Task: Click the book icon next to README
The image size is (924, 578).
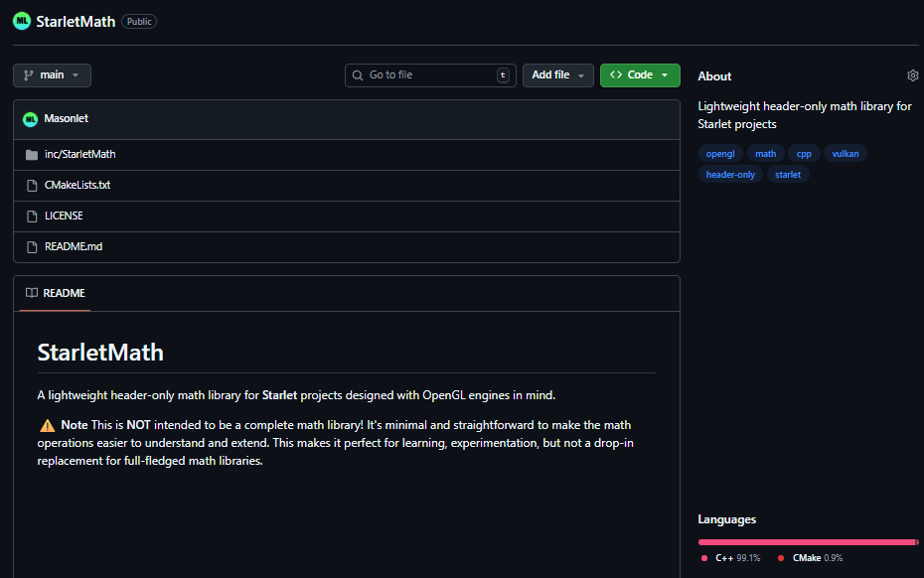Action: click(31, 293)
